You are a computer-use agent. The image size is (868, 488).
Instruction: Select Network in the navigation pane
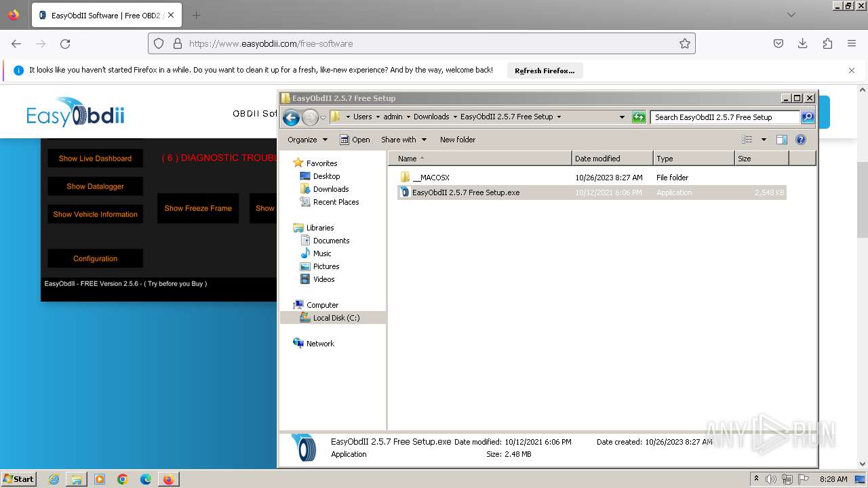(320, 344)
